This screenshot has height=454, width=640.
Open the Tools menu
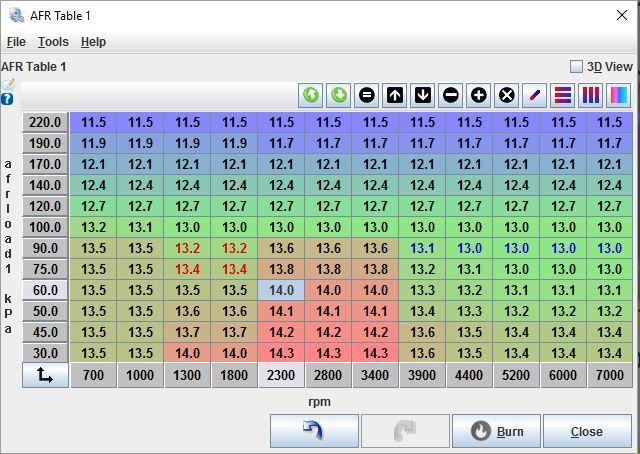point(53,42)
